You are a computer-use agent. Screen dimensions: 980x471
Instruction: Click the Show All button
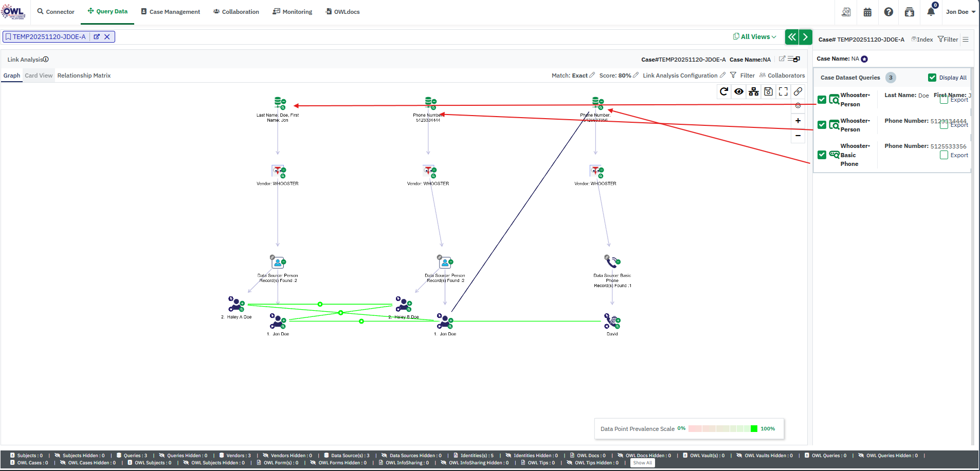[x=642, y=463]
